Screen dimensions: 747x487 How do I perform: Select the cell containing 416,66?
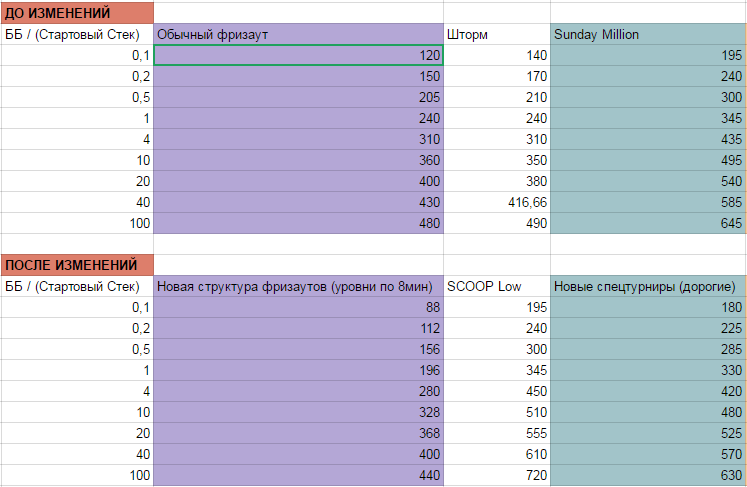tap(496, 203)
